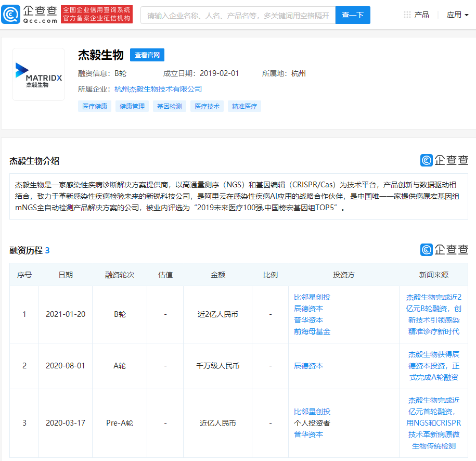
Task: Open 普华资本 investor in Pre-A轮 row
Action: click(x=308, y=434)
